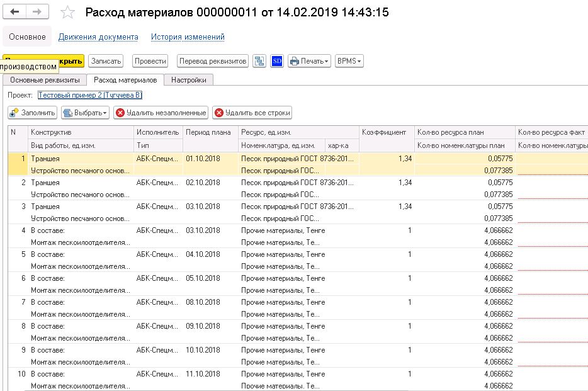Click the forward navigation arrow
The width and height of the screenshot is (588, 391).
(x=37, y=13)
